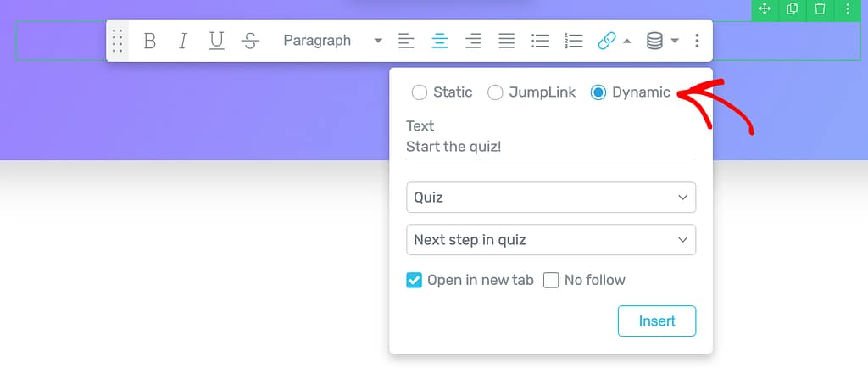Open the Next step in quiz dropdown
Viewport: 868px width, 368px height.
coord(551,240)
